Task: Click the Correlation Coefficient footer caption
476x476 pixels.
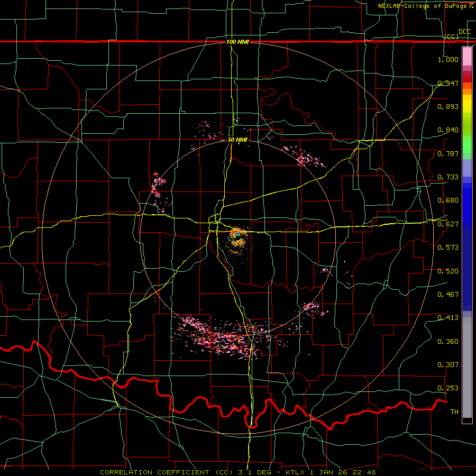Action: coord(237,472)
